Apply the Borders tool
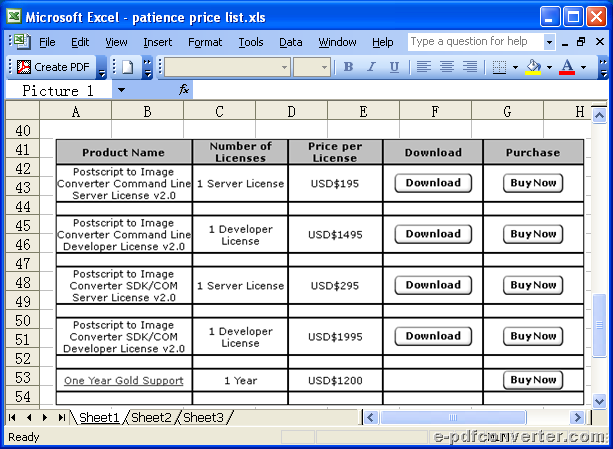The height and width of the screenshot is (449, 613). [499, 67]
